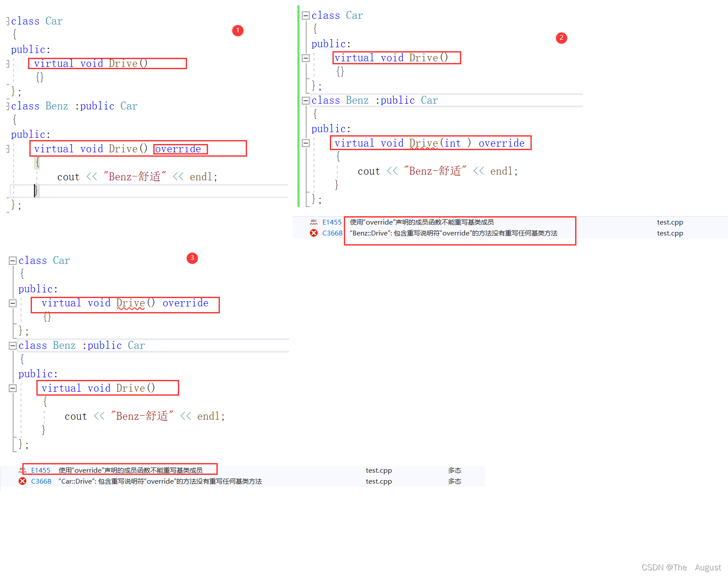The height and width of the screenshot is (576, 728).
Task: Open the C3668 code link for Benz::Drive
Action: tap(332, 233)
